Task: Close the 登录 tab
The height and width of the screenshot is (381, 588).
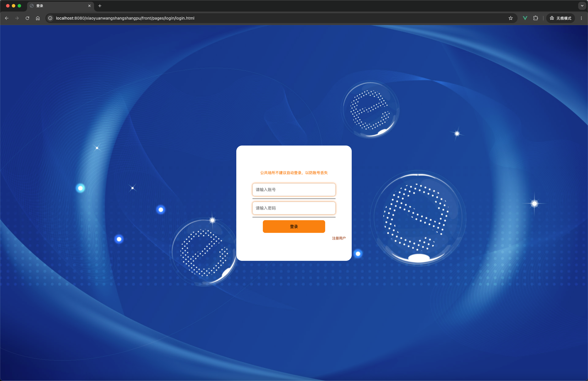Action: [x=89, y=6]
